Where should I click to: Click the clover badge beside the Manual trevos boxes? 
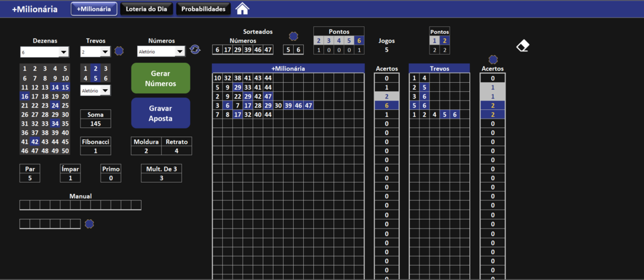(89, 224)
